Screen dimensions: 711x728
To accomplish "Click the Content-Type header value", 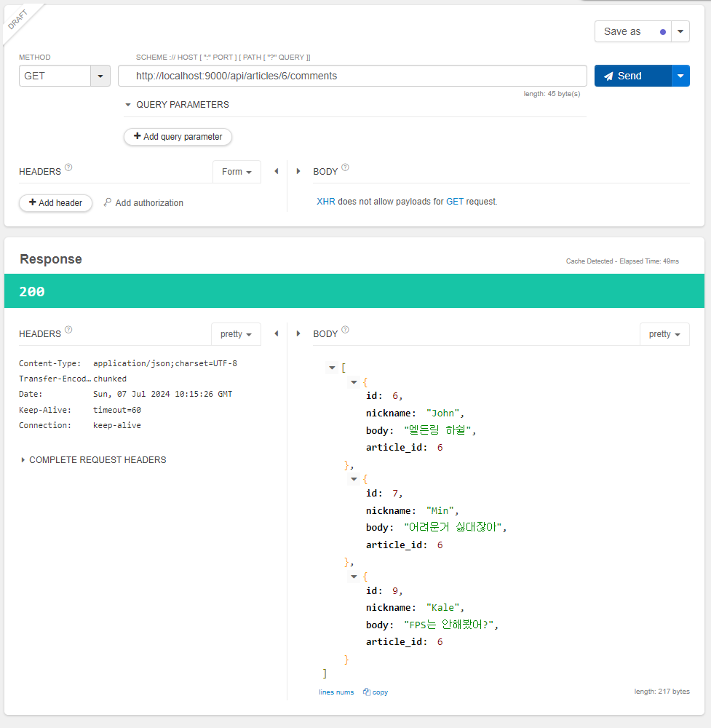I will (x=164, y=363).
